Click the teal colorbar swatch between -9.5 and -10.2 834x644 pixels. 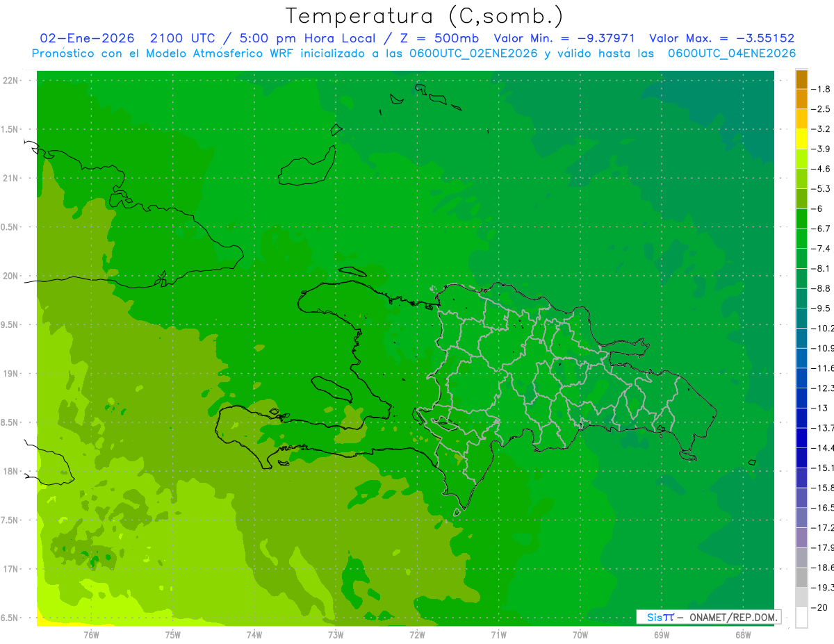point(801,318)
